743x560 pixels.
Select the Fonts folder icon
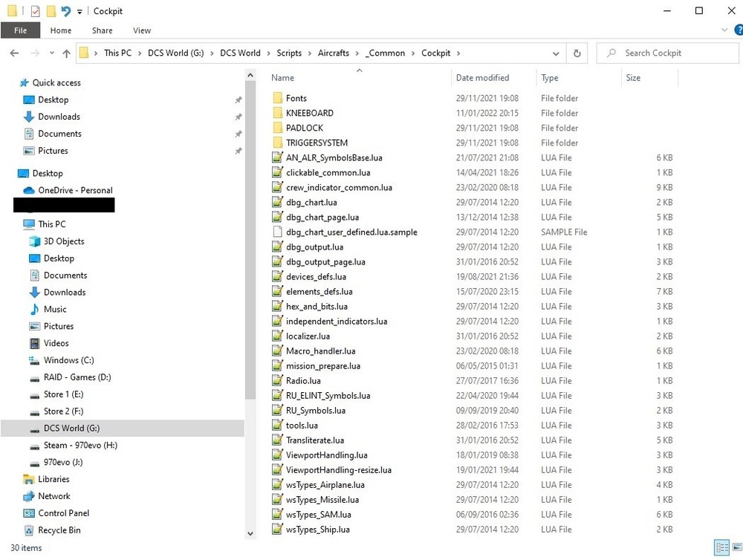(278, 98)
